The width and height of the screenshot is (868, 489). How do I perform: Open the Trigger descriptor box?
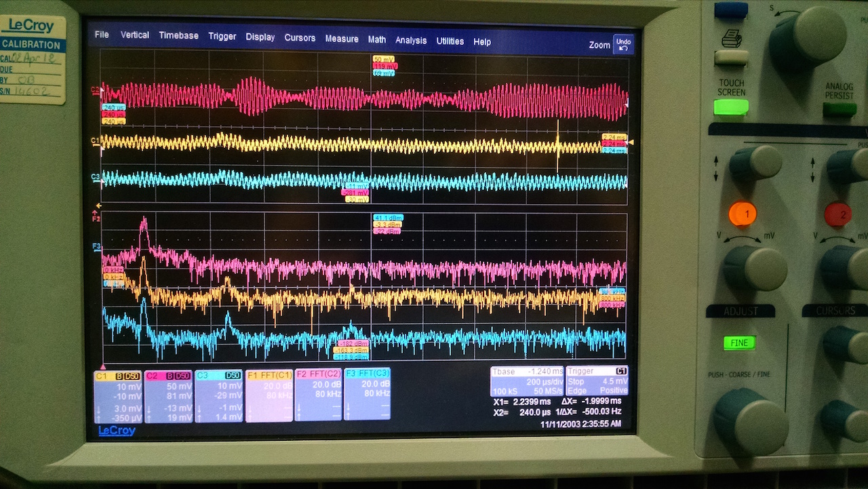point(597,380)
